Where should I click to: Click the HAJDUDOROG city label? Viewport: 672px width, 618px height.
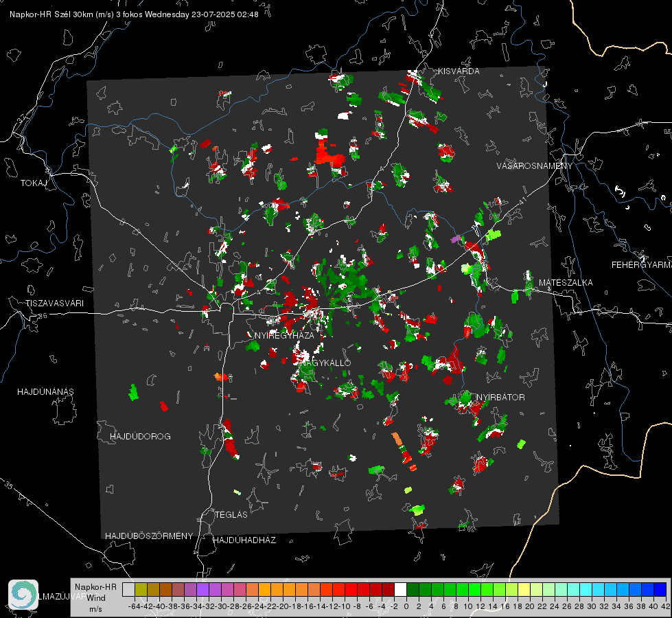(140, 436)
